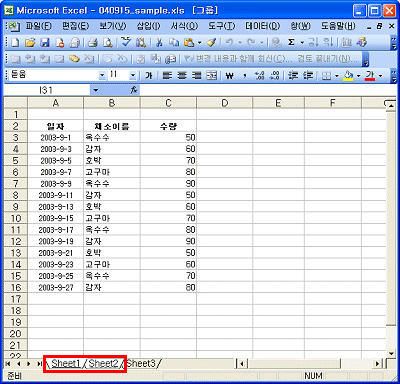The height and width of the screenshot is (384, 400).
Task: Select cell with 2003-9-27 date
Action: (x=56, y=288)
